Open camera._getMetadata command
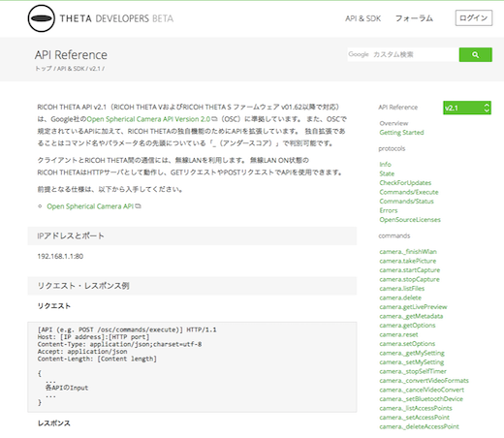 [411, 316]
